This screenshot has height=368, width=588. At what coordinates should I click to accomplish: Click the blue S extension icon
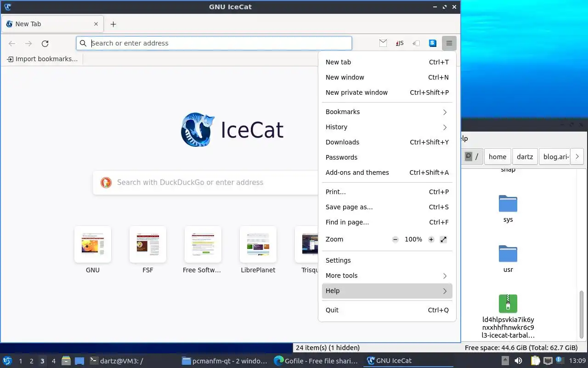pos(433,43)
